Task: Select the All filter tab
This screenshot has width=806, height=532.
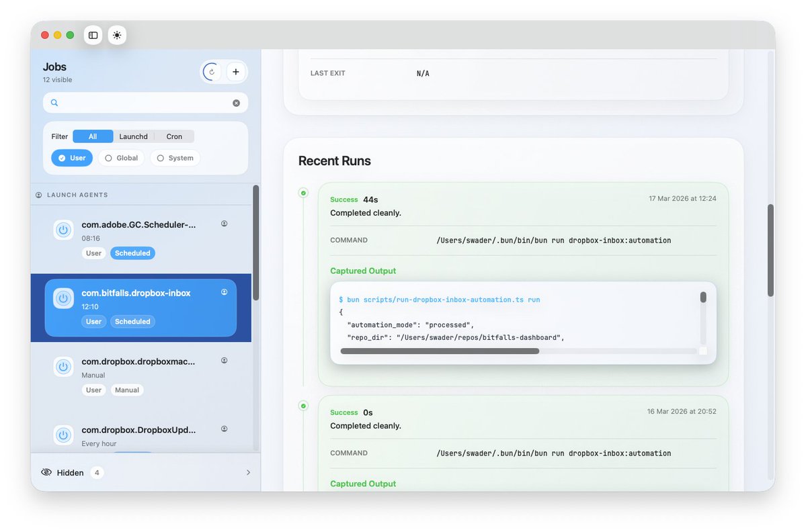Action: pos(93,136)
